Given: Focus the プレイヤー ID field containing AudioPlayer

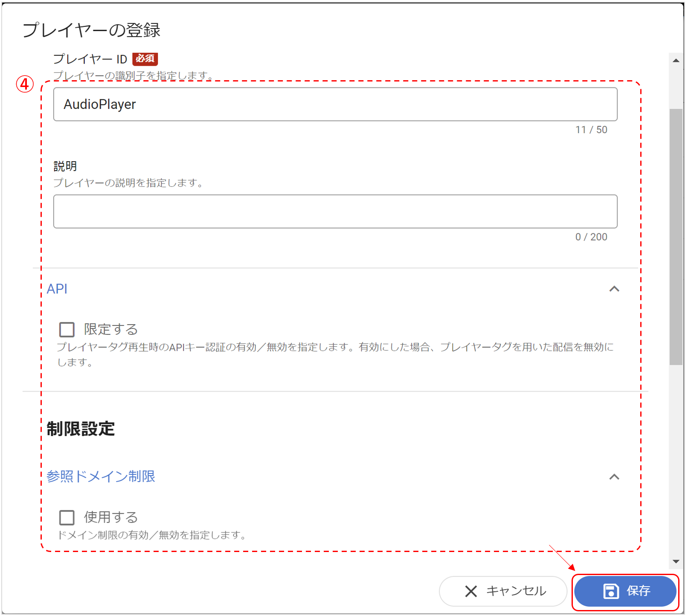Looking at the screenshot, I should tap(335, 105).
